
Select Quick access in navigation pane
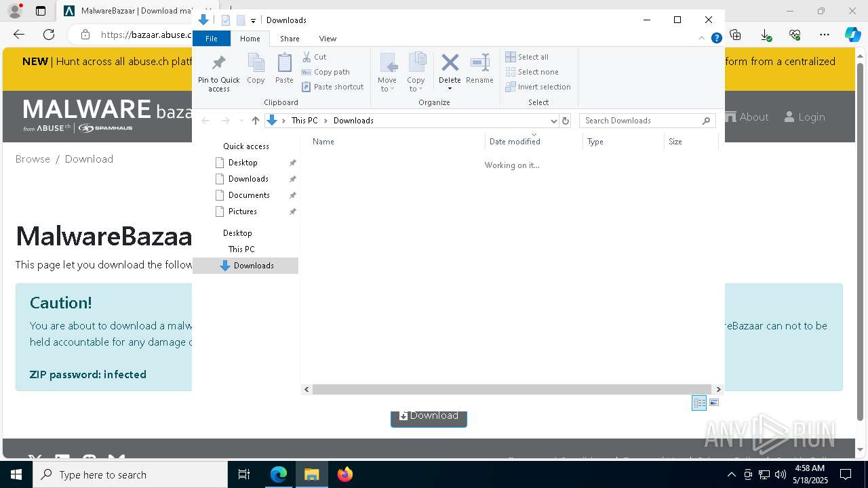(x=245, y=146)
